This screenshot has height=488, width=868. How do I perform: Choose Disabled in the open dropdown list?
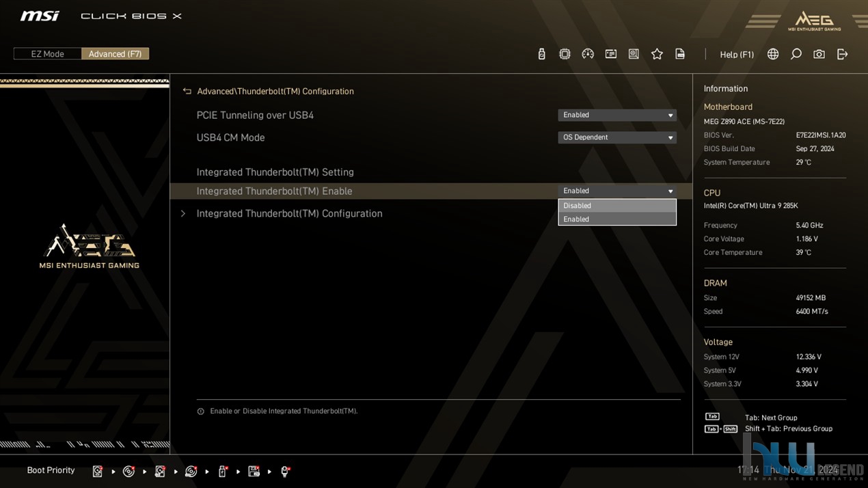(x=617, y=206)
